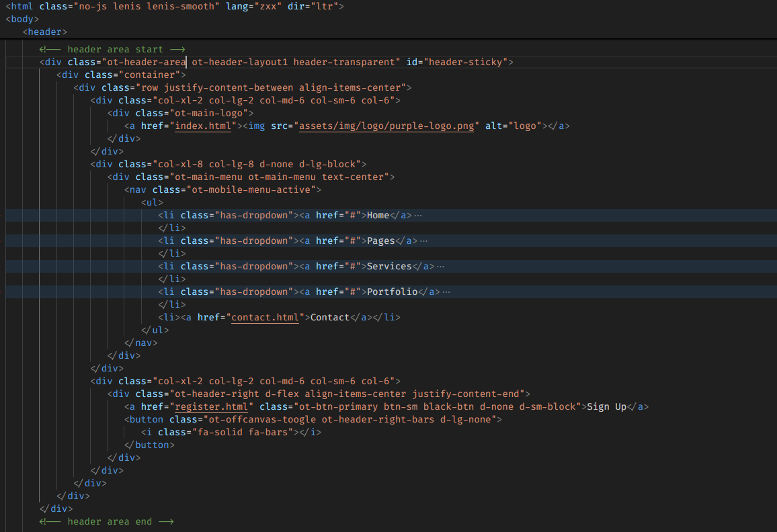
Task: Place cursor in "header area end" comment
Action: (109, 522)
